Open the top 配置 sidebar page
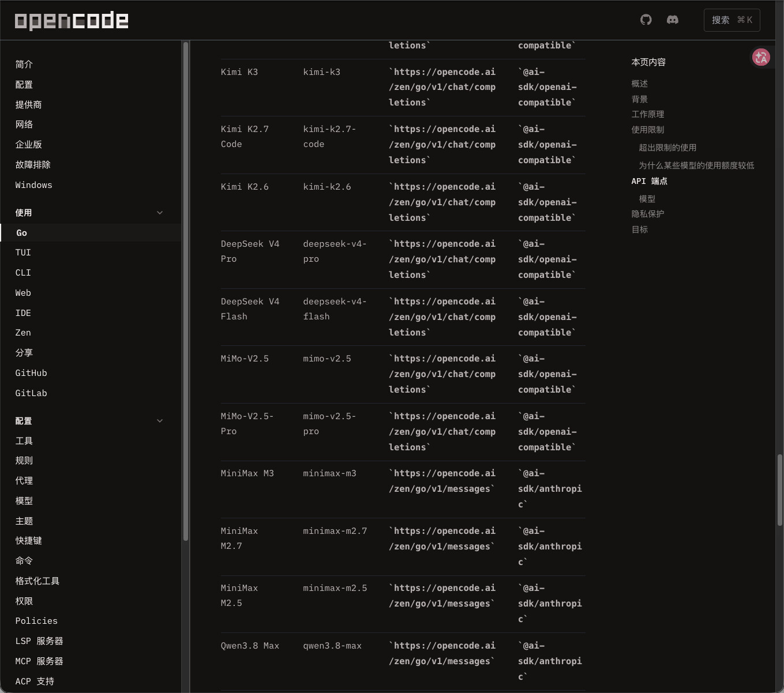Image resolution: width=784 pixels, height=693 pixels. (24, 85)
